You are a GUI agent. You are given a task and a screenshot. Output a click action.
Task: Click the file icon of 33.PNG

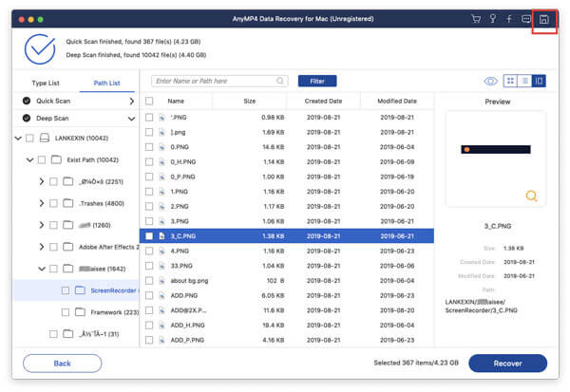click(161, 266)
